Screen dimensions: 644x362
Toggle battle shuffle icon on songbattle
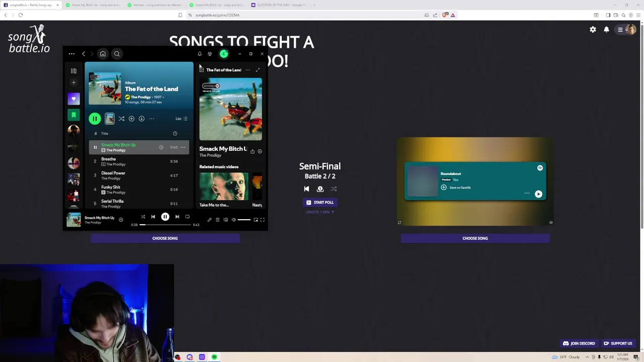click(334, 189)
